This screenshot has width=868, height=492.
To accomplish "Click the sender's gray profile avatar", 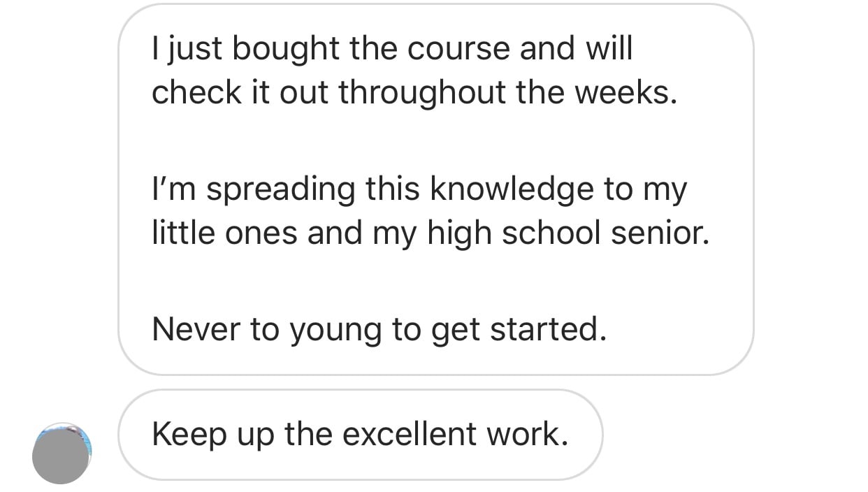I will click(62, 454).
